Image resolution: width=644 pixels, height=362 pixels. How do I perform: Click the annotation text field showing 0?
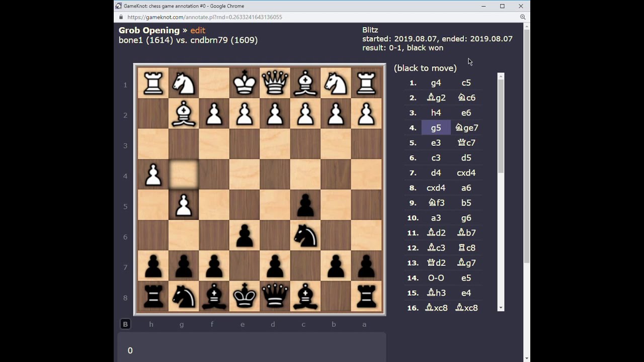252,347
